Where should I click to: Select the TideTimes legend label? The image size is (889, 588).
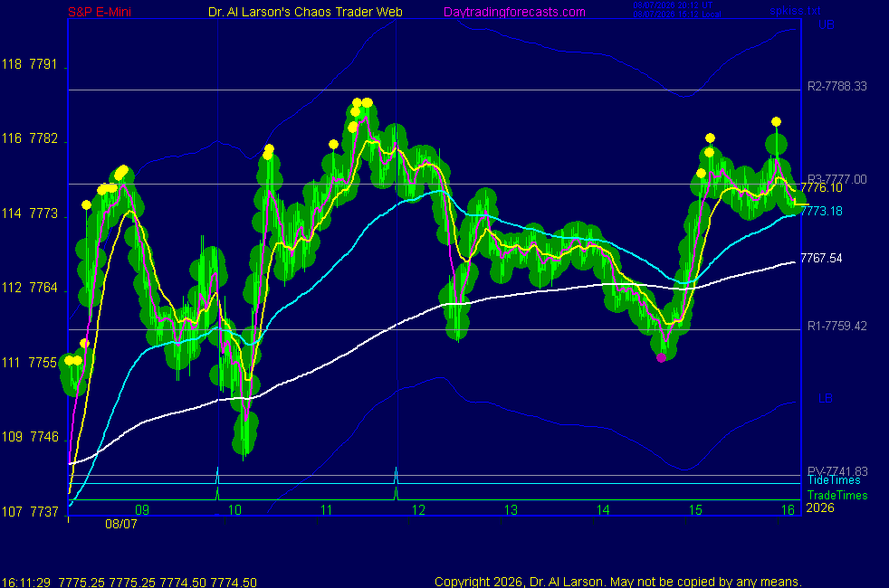pos(834,480)
